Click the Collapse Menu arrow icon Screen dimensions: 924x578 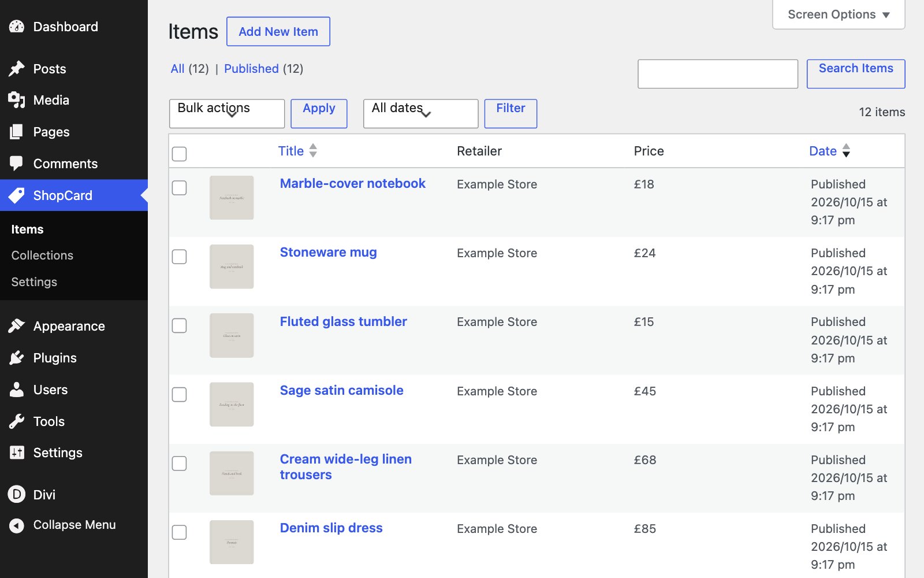[17, 525]
